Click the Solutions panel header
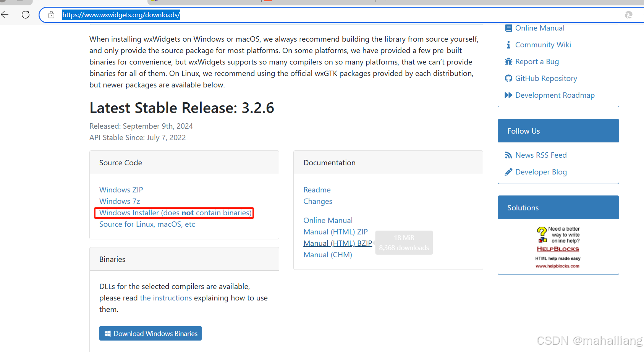The image size is (644, 352). click(x=558, y=208)
